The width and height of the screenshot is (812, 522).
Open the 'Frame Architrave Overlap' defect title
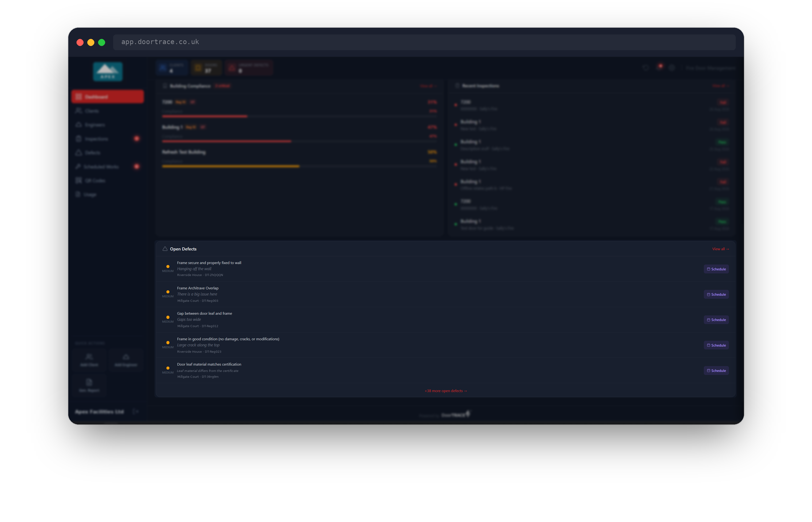tap(198, 288)
